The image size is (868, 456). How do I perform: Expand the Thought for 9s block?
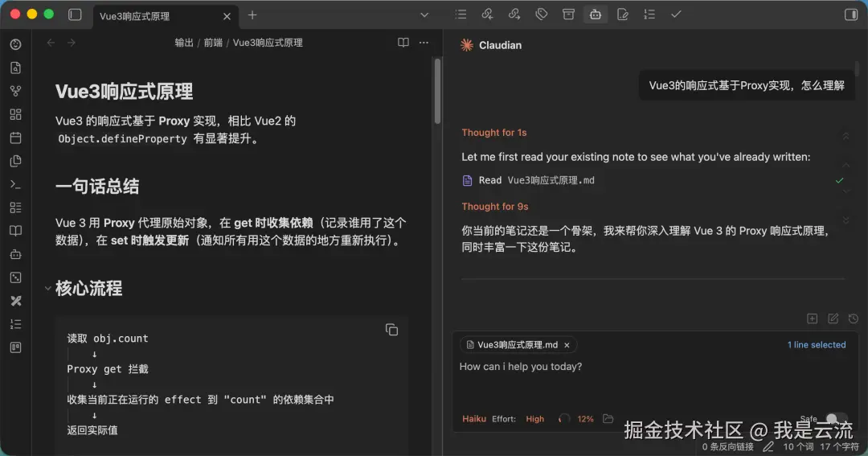(495, 206)
